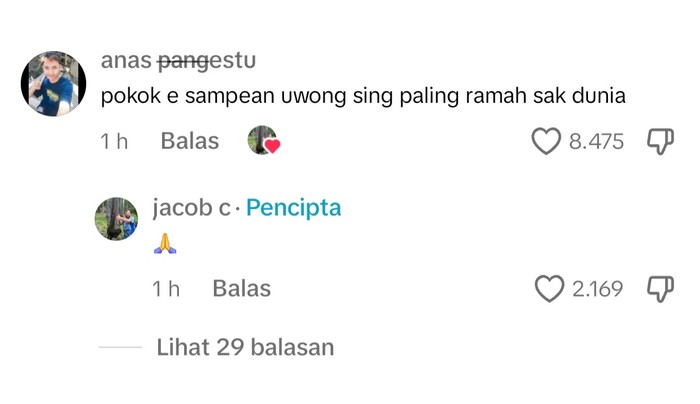
Task: Open the anas pangestu username link
Action: (178, 61)
